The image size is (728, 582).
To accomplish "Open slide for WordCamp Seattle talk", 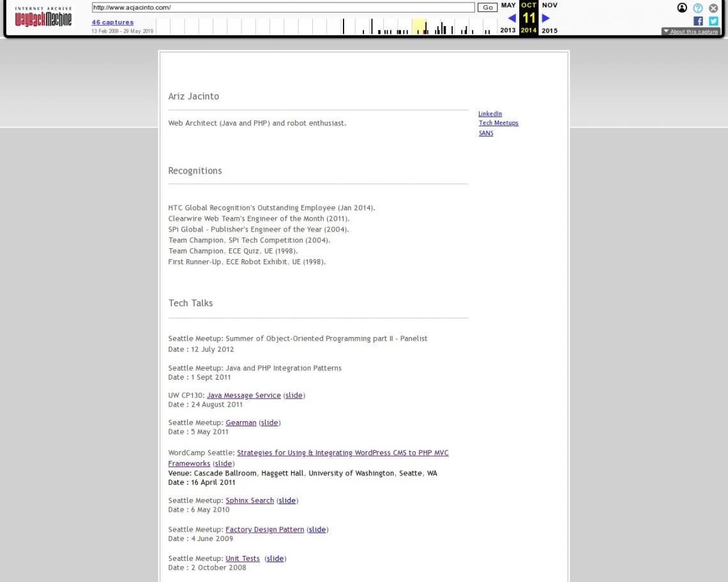I will (x=224, y=464).
